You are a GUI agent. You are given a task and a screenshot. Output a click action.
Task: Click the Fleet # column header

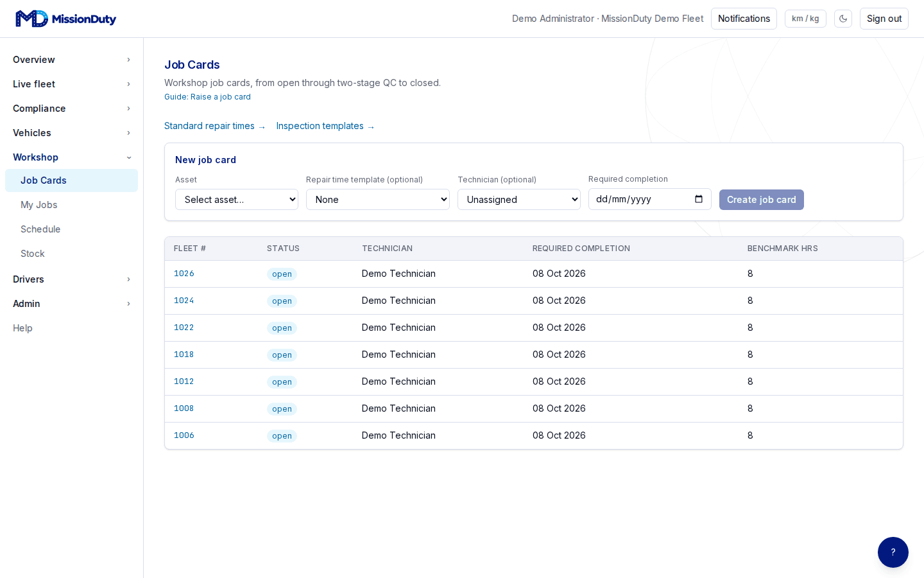190,249
